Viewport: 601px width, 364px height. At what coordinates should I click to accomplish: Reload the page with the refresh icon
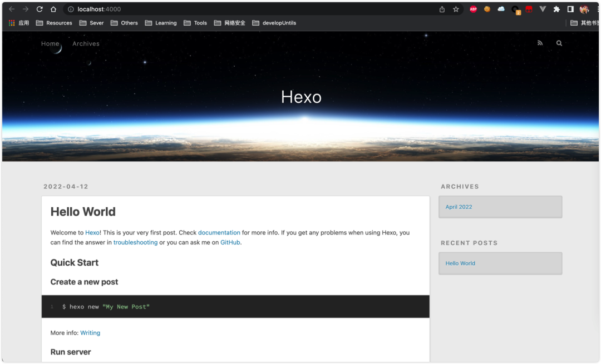pos(40,9)
